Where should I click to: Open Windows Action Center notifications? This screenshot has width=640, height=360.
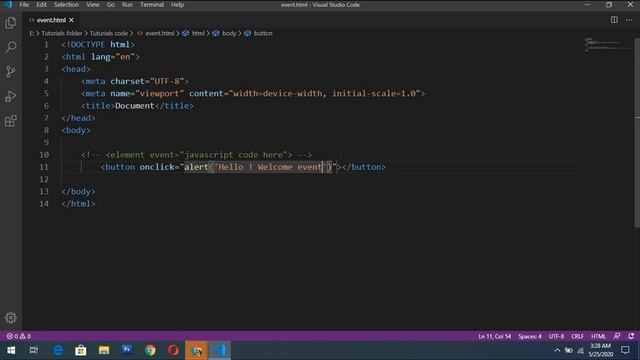pyautogui.click(x=625, y=350)
